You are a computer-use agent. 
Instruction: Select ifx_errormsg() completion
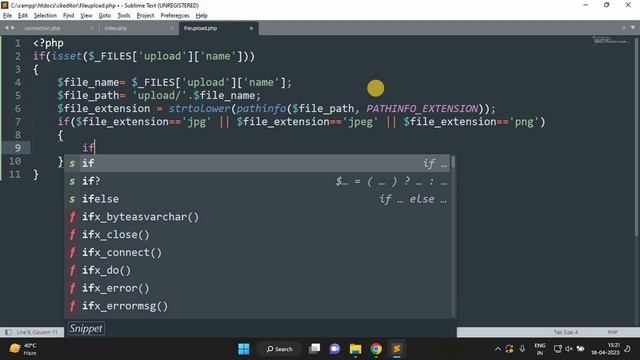click(x=257, y=306)
